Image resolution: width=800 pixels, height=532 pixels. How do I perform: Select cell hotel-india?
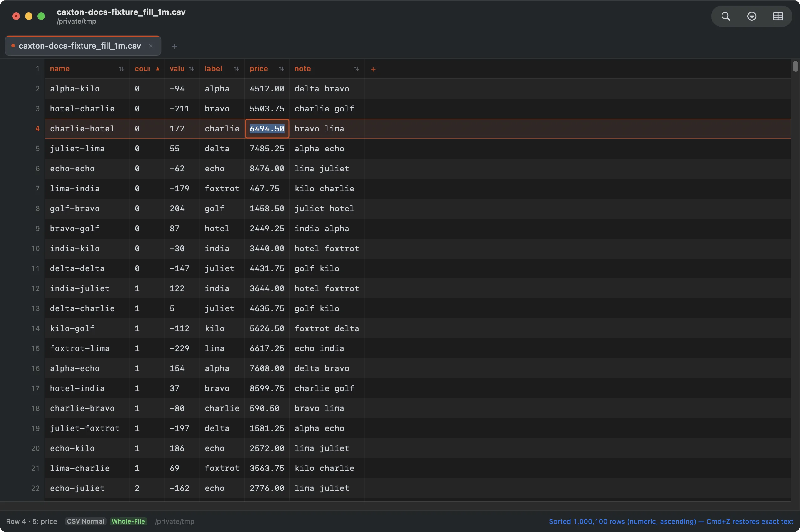(x=87, y=389)
